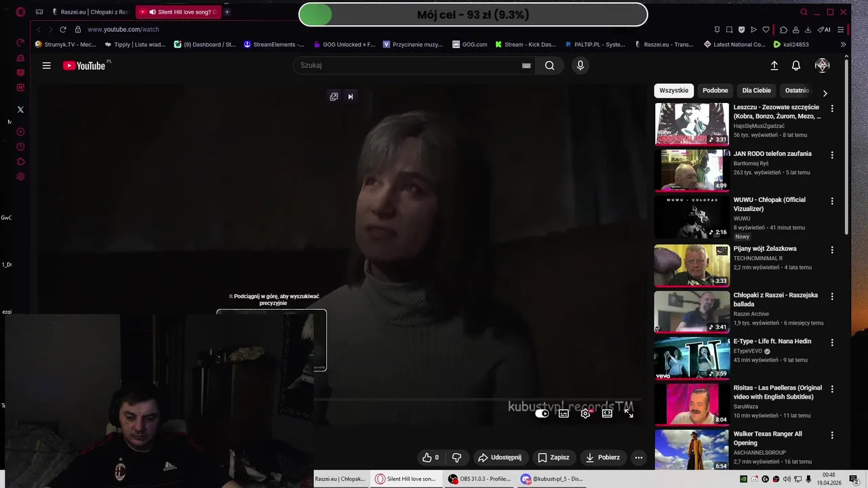Open options menu for JAN RODO video
This screenshot has width=868, height=488.
832,155
